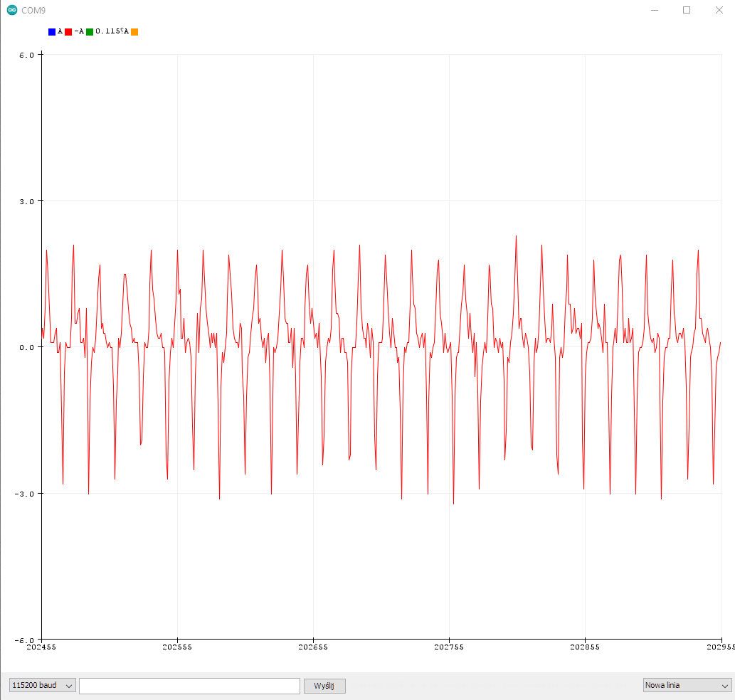Screen dimensions: 735x700
Task: Select the red legend color swatch
Action: [x=68, y=32]
